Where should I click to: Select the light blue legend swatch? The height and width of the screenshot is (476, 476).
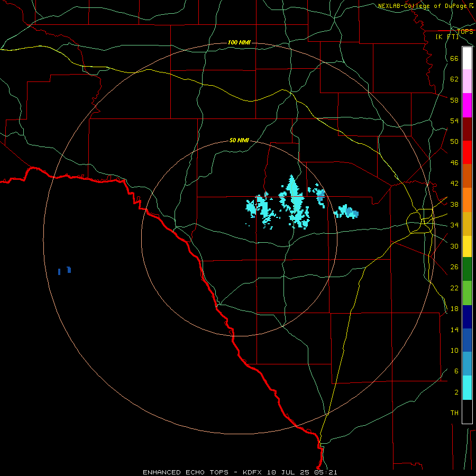point(467,363)
